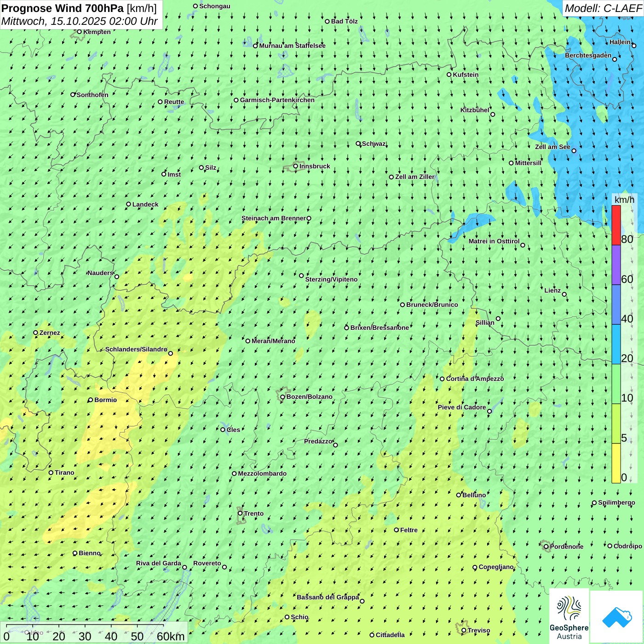Click the title 'Prognose Wind 700hPa'
644x644 pixels.
tap(63, 8)
